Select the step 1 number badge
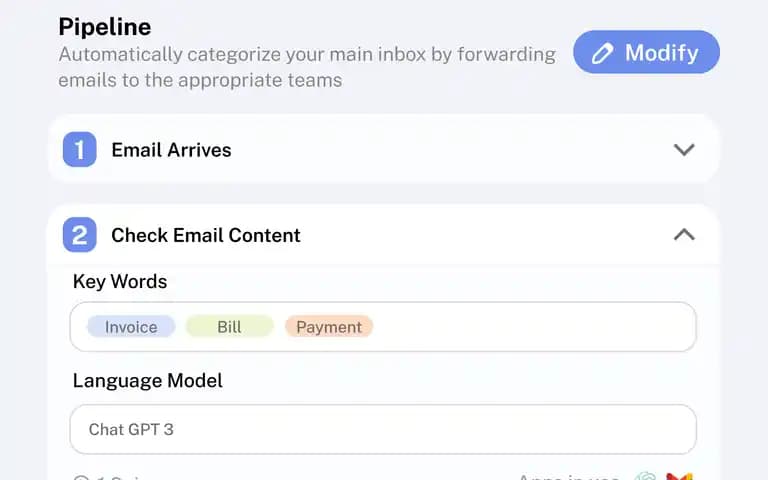This screenshot has width=768, height=480. (79, 149)
